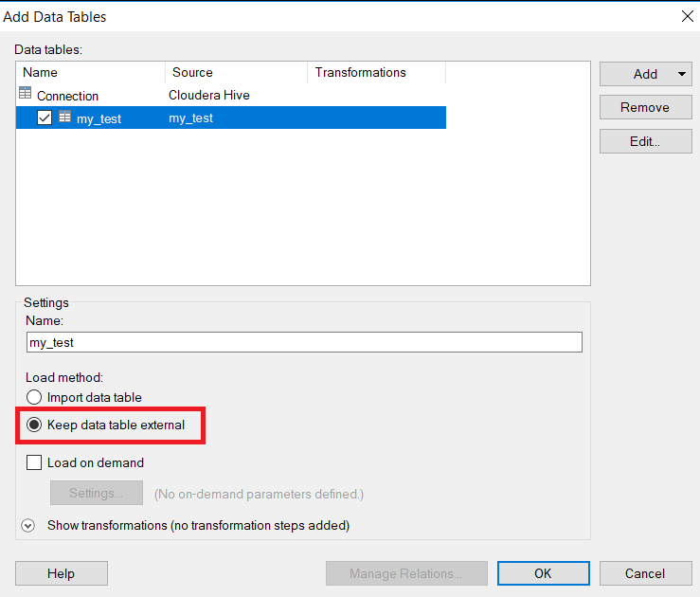Select the Import data table option
The height and width of the screenshot is (597, 700).
click(34, 397)
